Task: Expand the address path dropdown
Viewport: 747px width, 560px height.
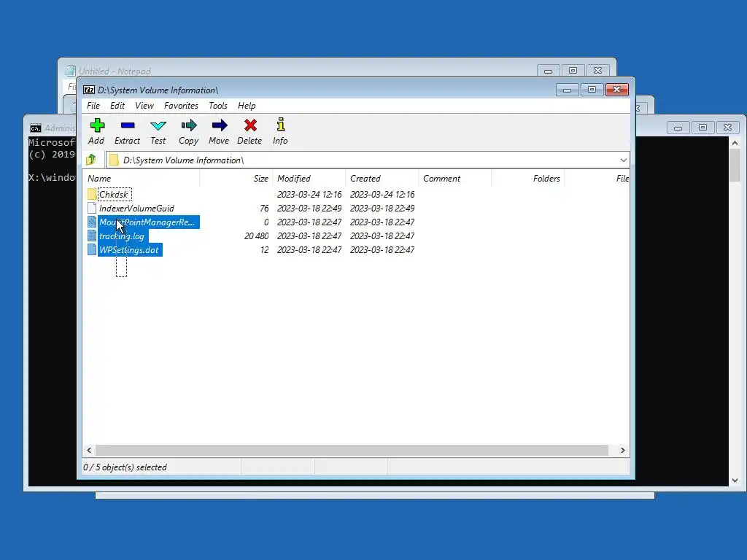Action: pos(623,160)
